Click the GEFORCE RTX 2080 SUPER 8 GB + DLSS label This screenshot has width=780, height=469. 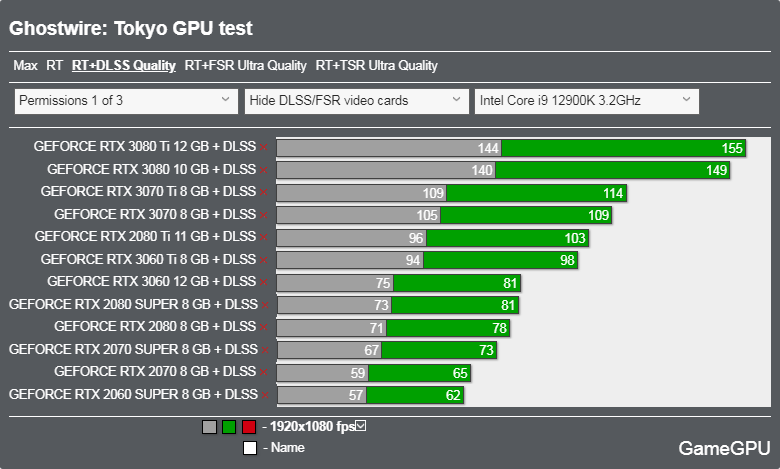(x=133, y=304)
